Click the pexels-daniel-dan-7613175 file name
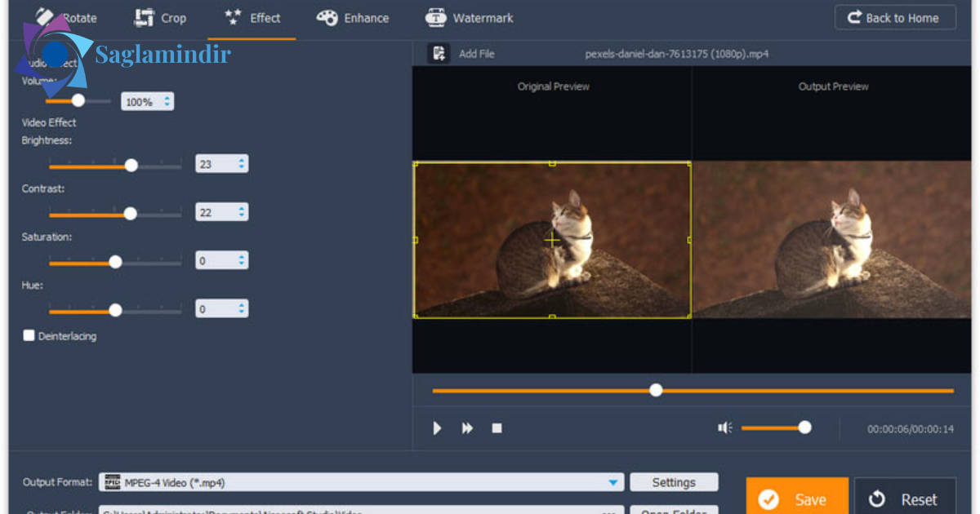This screenshot has height=514, width=980. [x=677, y=54]
